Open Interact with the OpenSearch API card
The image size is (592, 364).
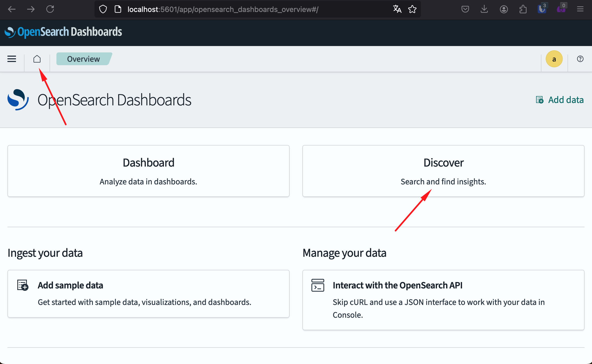point(443,300)
